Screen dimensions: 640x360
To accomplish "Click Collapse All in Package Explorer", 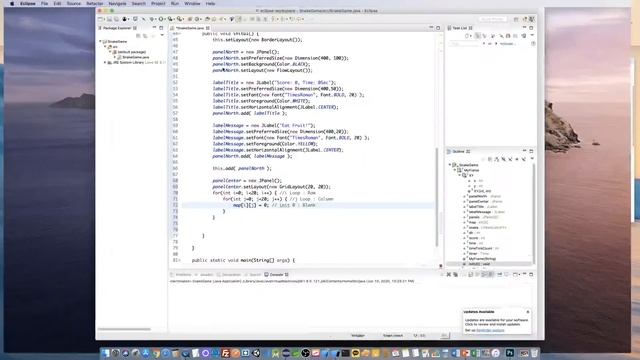I will click(x=138, y=36).
